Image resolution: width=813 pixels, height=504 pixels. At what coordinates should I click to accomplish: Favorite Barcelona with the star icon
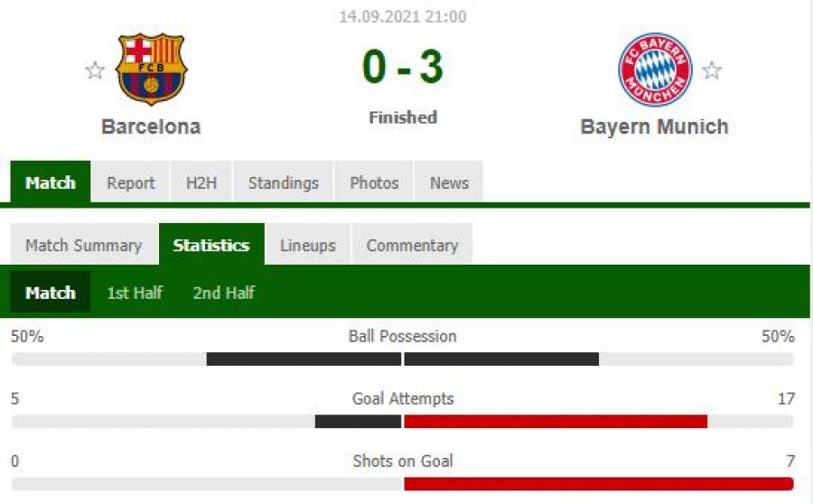pyautogui.click(x=95, y=70)
